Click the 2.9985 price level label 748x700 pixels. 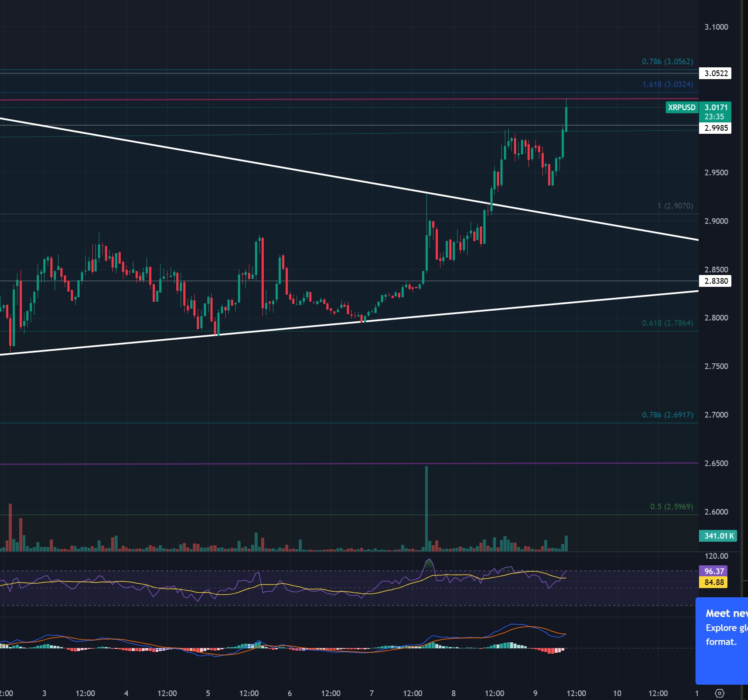[716, 128]
